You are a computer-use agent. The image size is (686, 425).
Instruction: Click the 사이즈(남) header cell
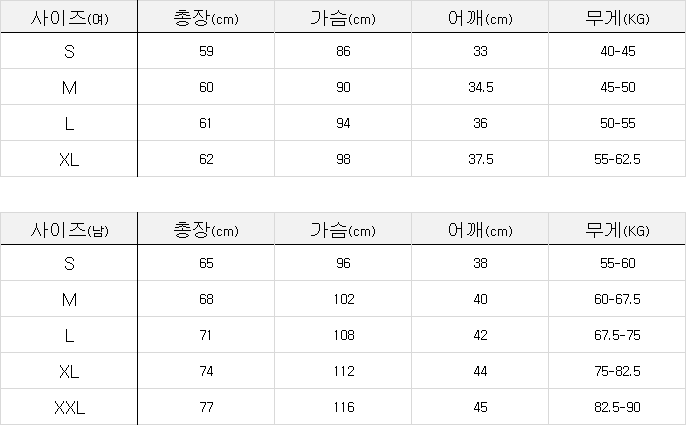point(69,231)
